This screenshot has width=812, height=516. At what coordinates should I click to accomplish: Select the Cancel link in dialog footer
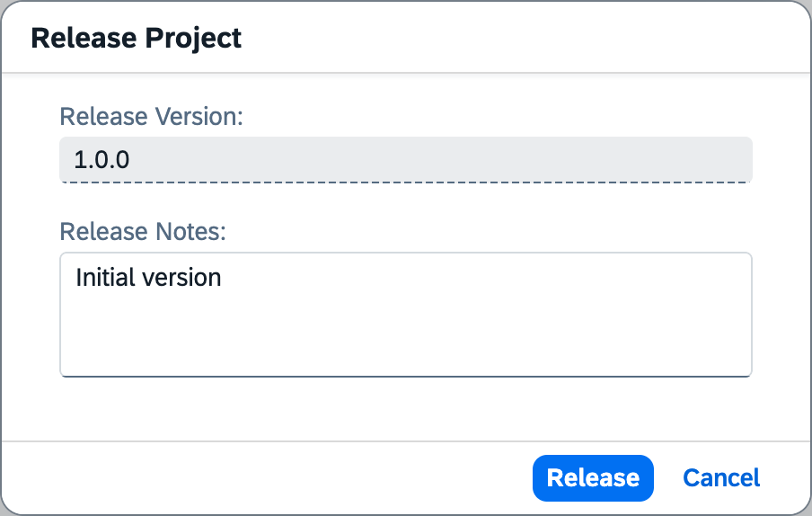[721, 477]
